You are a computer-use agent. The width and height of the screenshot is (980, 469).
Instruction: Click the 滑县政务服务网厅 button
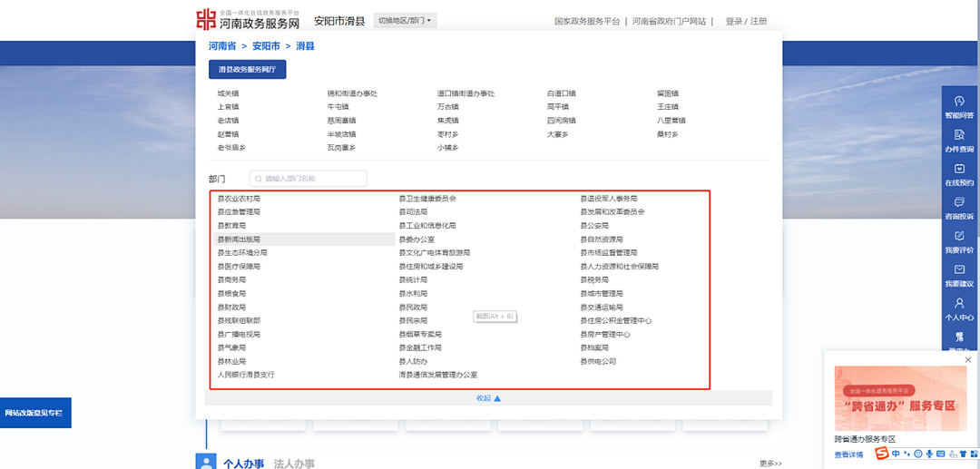(x=247, y=69)
